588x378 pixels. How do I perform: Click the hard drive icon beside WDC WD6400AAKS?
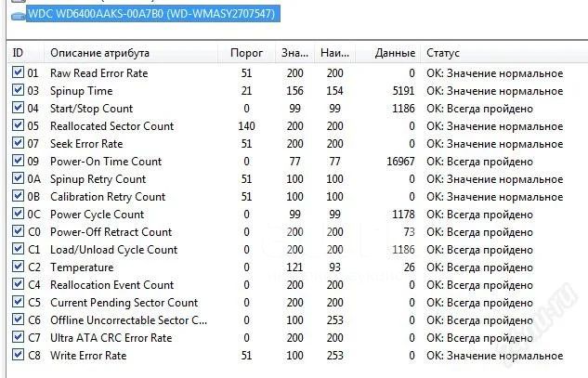[12, 12]
